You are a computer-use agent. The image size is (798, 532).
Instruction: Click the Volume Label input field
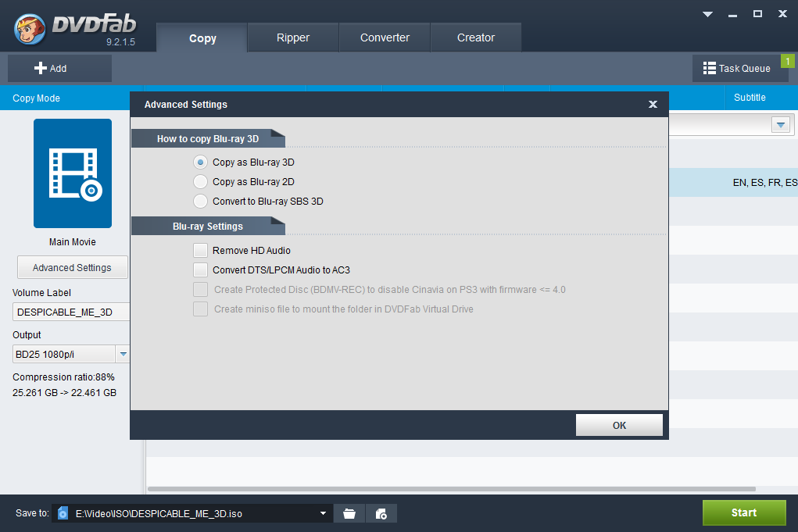[71, 312]
